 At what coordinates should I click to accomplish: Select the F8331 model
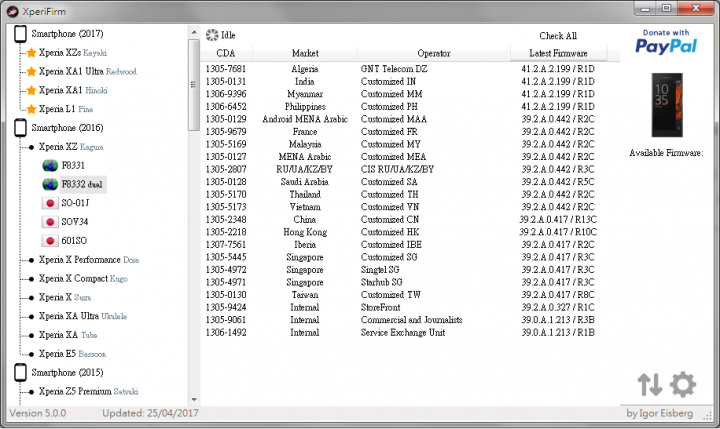coord(73,165)
